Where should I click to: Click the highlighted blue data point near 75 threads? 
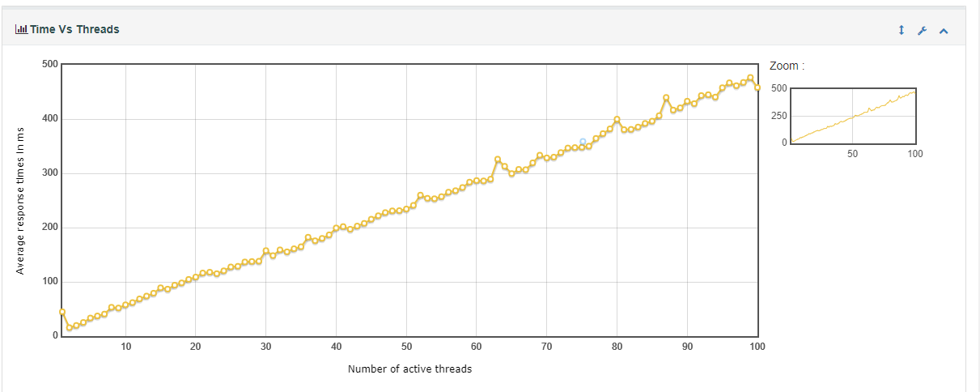point(583,142)
